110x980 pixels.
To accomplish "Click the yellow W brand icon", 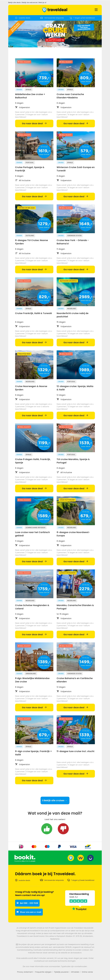I will (80, 858).
